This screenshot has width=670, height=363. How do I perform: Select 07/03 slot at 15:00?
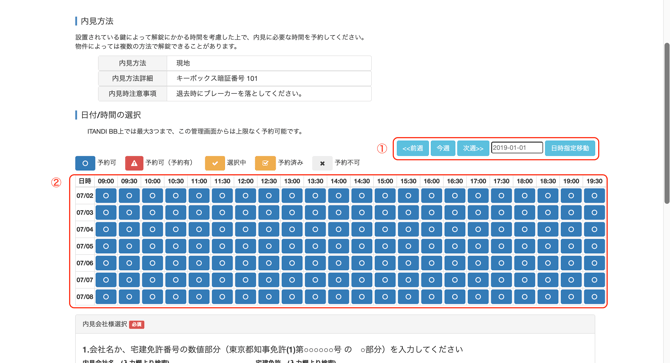(x=385, y=212)
